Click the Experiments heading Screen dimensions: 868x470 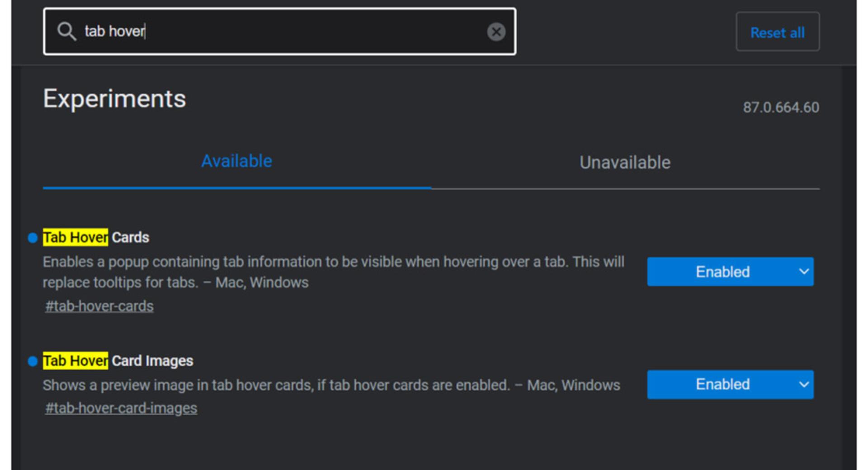pyautogui.click(x=114, y=99)
